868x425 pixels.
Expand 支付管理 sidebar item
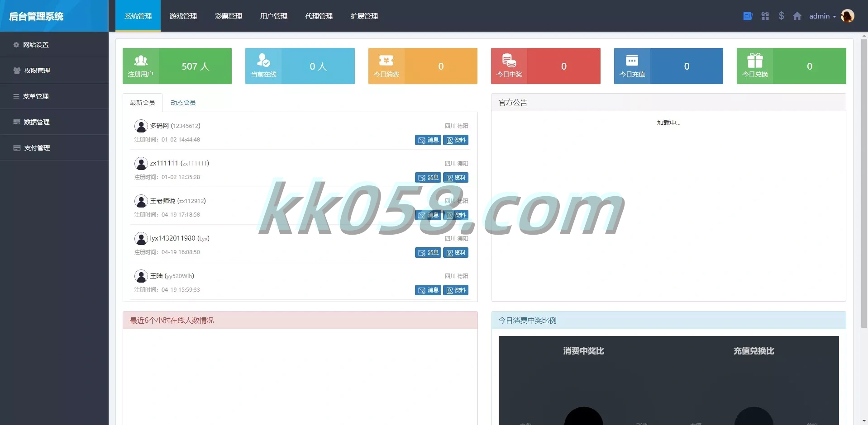[54, 148]
